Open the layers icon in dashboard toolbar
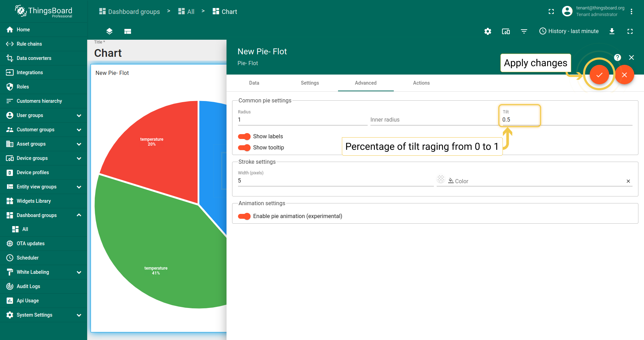644x340 pixels. [109, 31]
